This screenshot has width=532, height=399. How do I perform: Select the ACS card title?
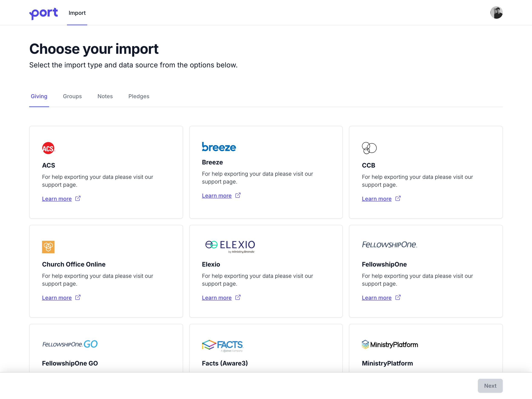tap(49, 165)
